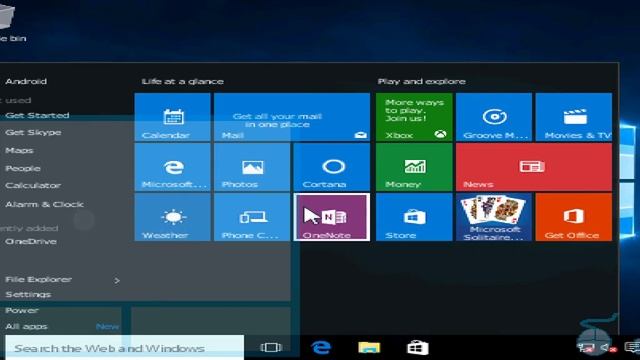Image resolution: width=640 pixels, height=360 pixels.
Task: Open File Explorer from the taskbar
Action: click(369, 348)
